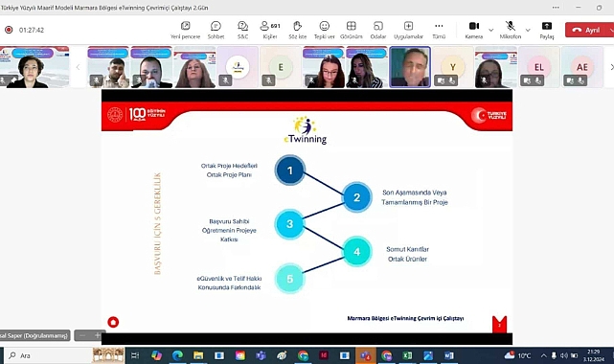Viewport: 614px width, 364px height.
Task: Show previous participants with left arrow
Action: click(78, 67)
